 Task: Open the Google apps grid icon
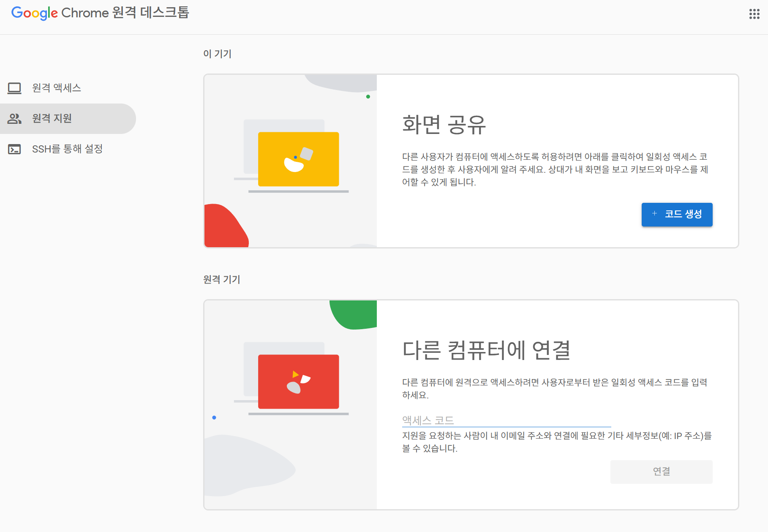click(754, 14)
